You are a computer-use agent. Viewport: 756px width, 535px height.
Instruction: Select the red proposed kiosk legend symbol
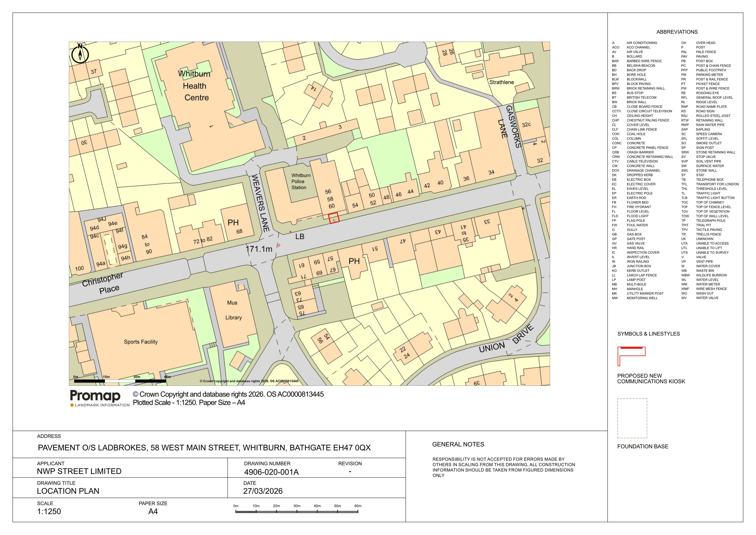[x=631, y=356]
